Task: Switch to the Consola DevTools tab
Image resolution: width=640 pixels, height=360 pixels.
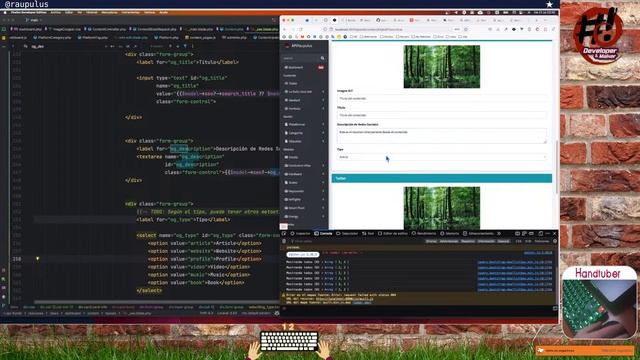Action: pyautogui.click(x=324, y=233)
